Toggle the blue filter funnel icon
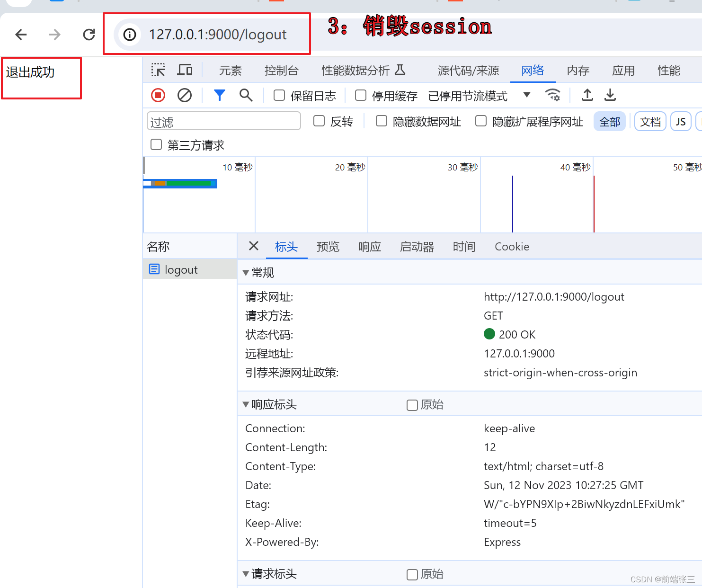 coord(219,96)
